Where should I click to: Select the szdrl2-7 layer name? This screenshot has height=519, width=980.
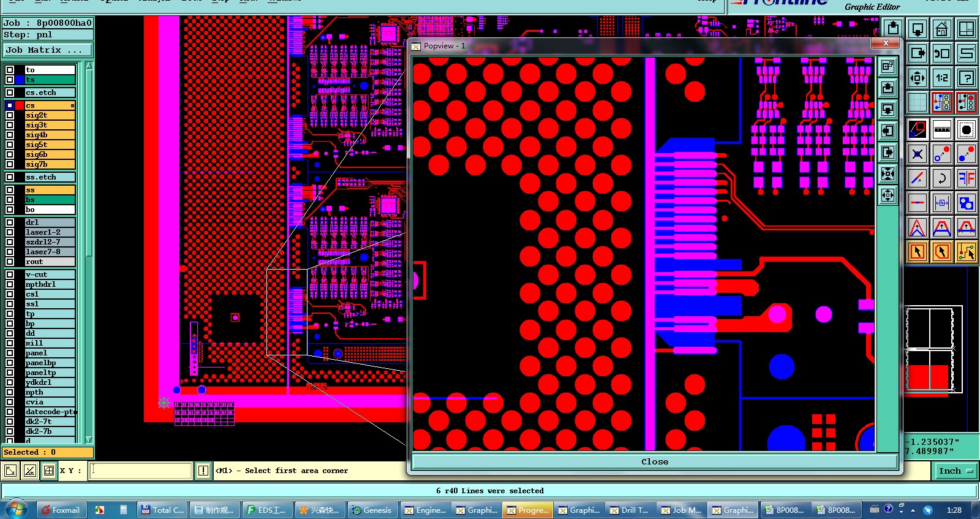(x=50, y=242)
